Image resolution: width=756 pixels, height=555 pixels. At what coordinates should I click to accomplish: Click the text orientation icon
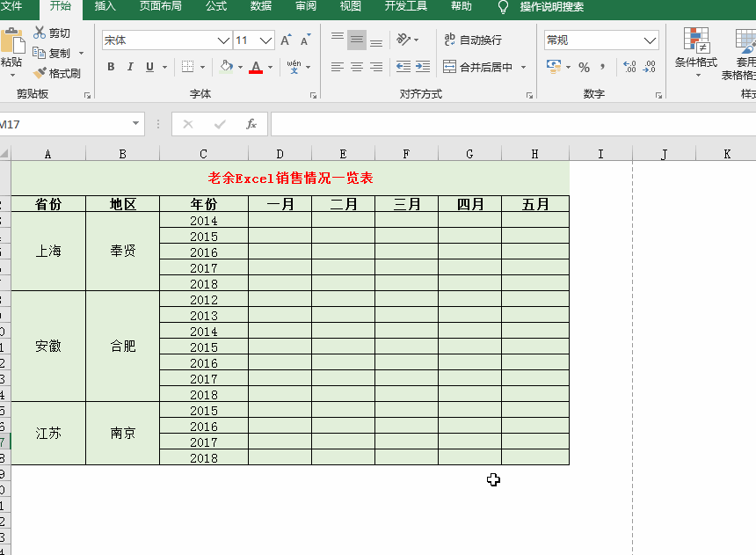click(403, 40)
